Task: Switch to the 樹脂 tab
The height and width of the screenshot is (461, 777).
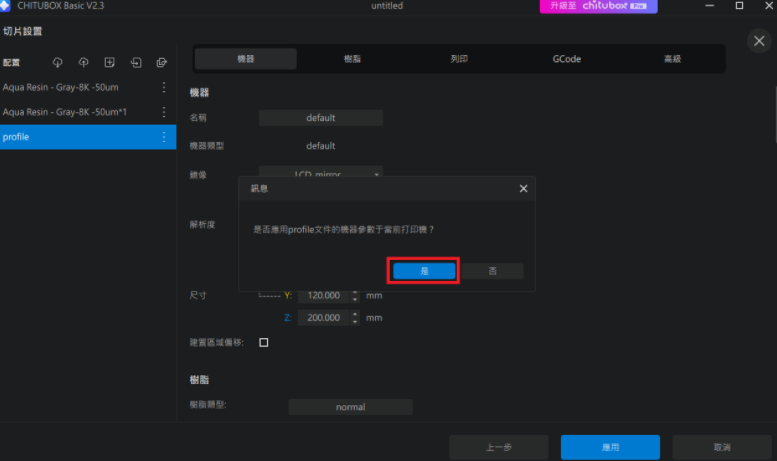Action: click(352, 59)
